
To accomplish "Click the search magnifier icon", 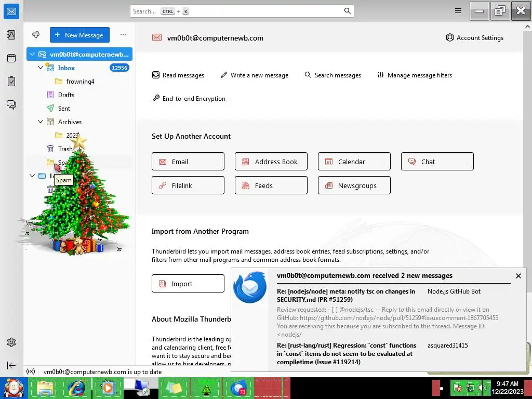I will [x=347, y=11].
